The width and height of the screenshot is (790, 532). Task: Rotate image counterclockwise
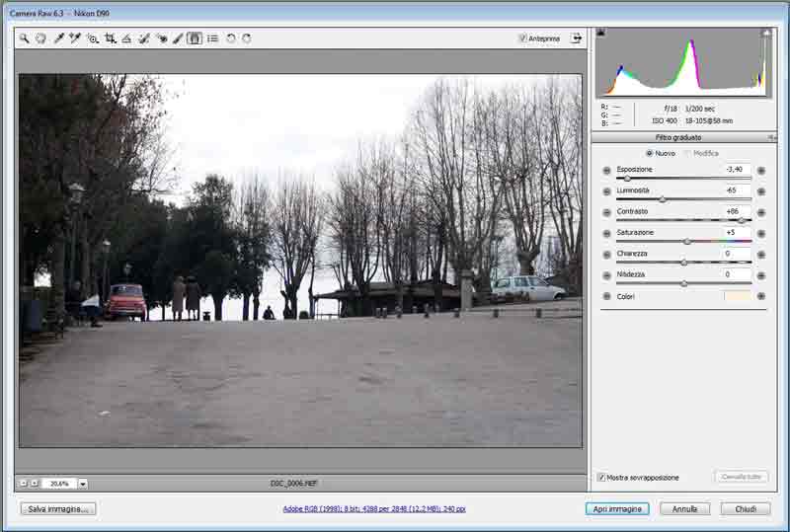(x=230, y=38)
